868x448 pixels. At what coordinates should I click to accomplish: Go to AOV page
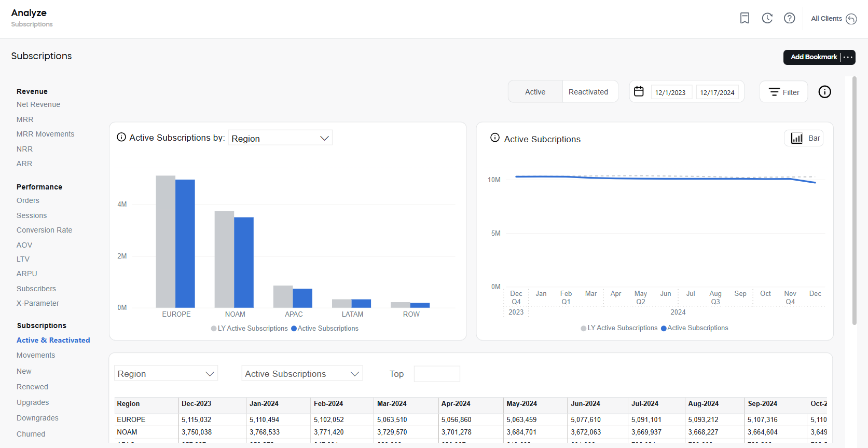[24, 245]
